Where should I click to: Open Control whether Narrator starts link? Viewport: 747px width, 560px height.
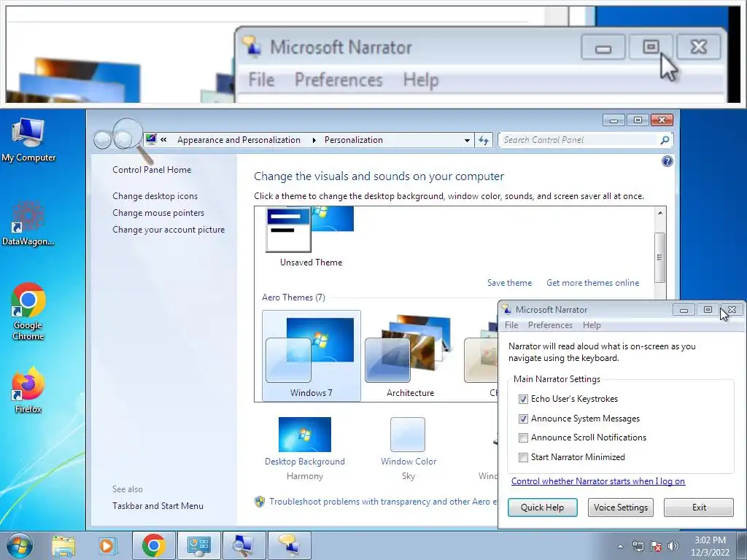598,481
